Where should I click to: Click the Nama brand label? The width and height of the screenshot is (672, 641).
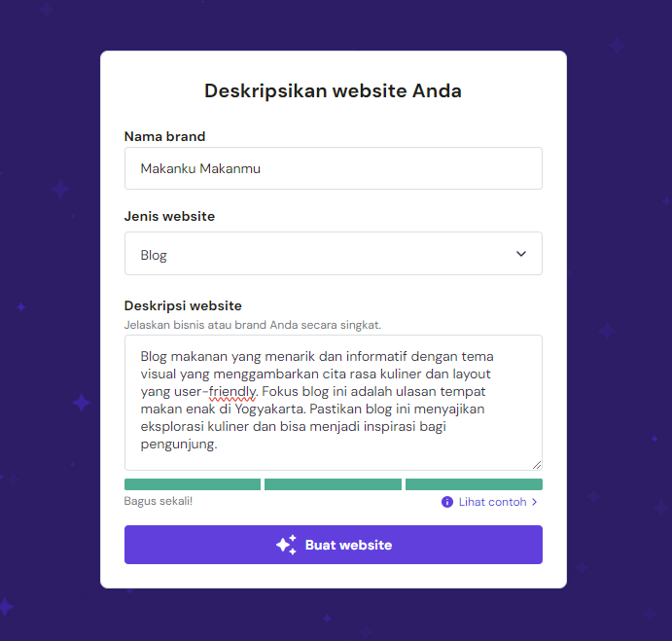165,136
